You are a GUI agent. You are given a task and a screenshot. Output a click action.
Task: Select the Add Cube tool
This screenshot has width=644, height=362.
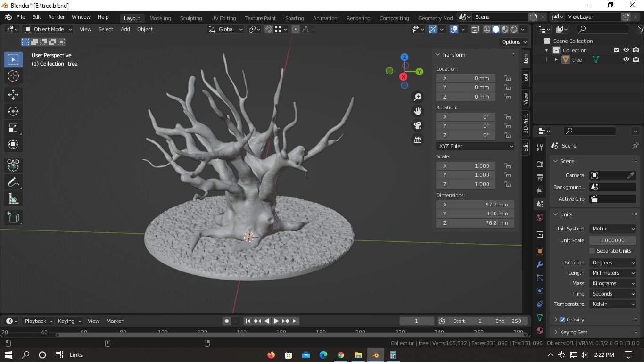pyautogui.click(x=13, y=217)
